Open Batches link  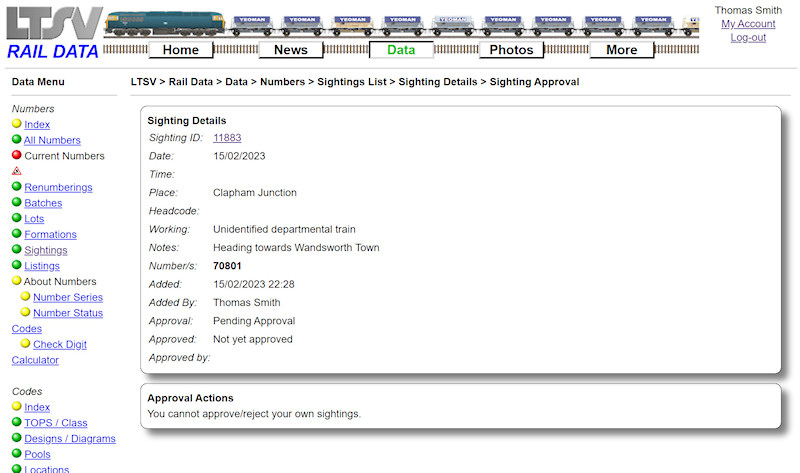click(x=43, y=203)
